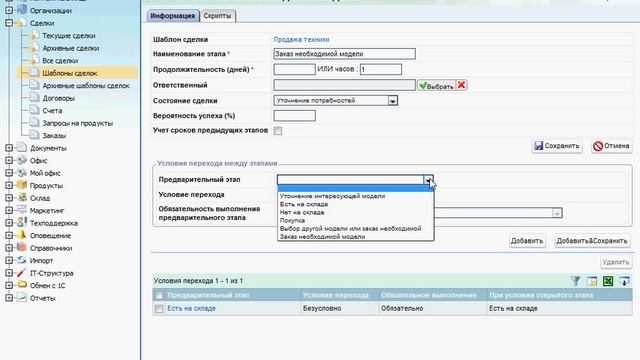Open the Обязательность выполнения dropdown arrow
640x360 pixels.
point(557,213)
